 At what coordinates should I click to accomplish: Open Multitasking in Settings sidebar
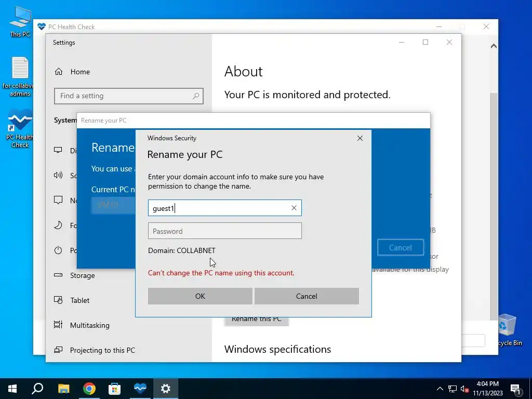click(x=89, y=325)
